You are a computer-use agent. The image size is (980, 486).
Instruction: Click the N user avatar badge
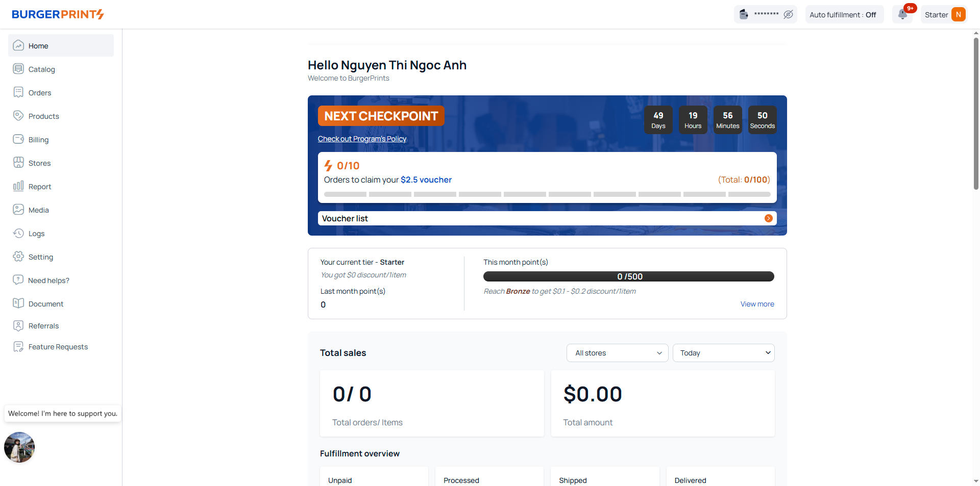point(958,15)
